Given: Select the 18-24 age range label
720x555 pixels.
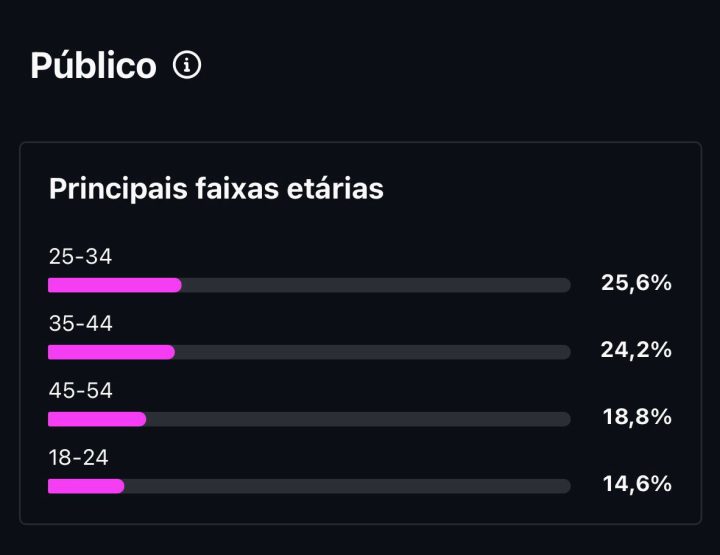Looking at the screenshot, I should 79,457.
